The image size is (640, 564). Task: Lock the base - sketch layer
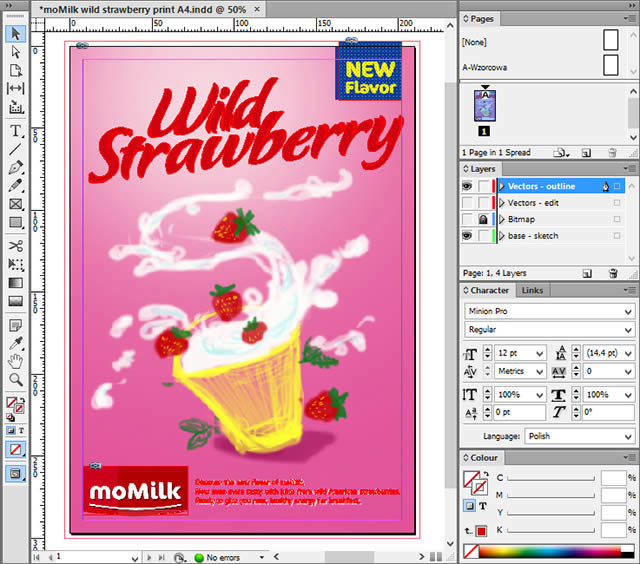[483, 236]
